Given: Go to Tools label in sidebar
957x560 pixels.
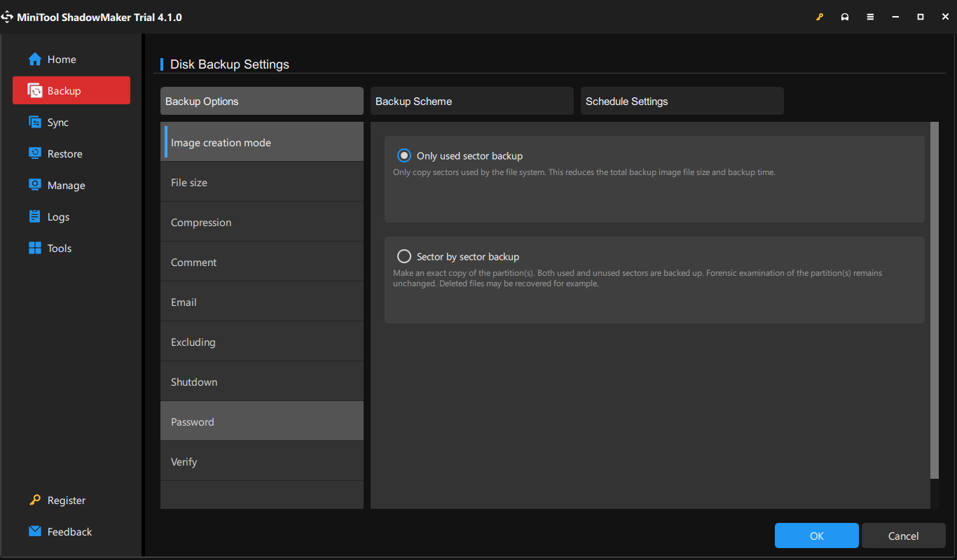Looking at the screenshot, I should pyautogui.click(x=60, y=248).
